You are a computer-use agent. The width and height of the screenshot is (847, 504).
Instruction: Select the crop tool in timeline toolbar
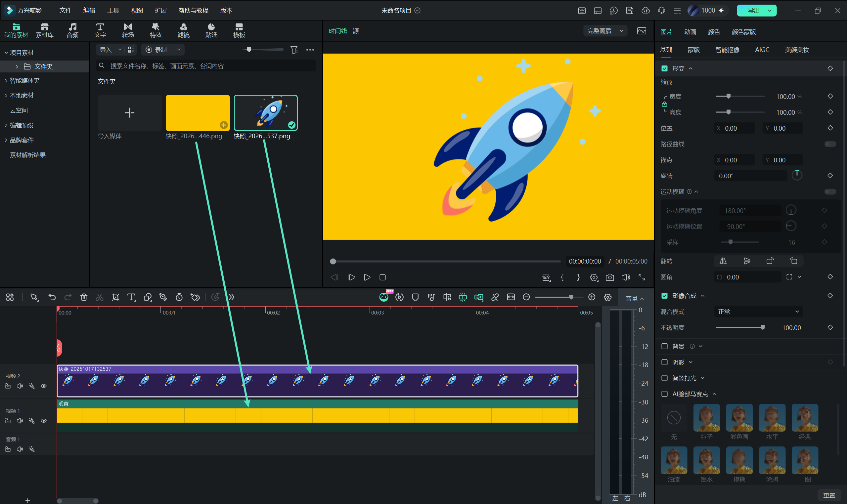(115, 297)
